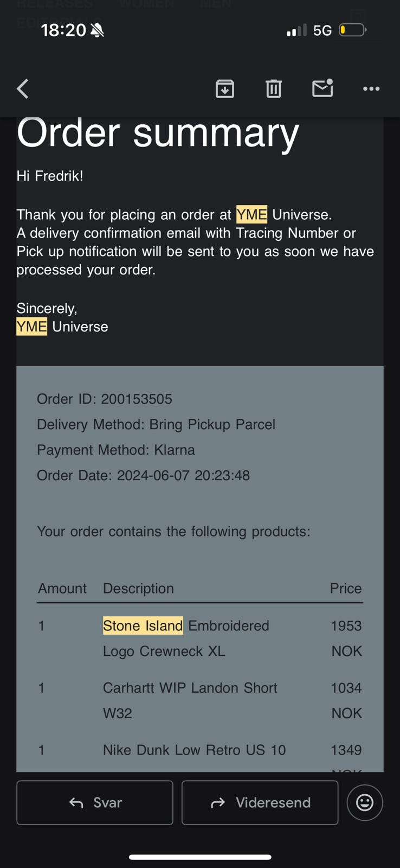This screenshot has height=868, width=400.
Task: Tap the Order ID 200153505 line
Action: pyautogui.click(x=105, y=399)
